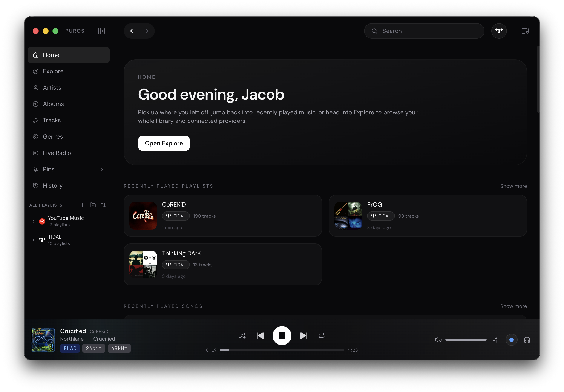Go back with the left arrow

click(132, 31)
